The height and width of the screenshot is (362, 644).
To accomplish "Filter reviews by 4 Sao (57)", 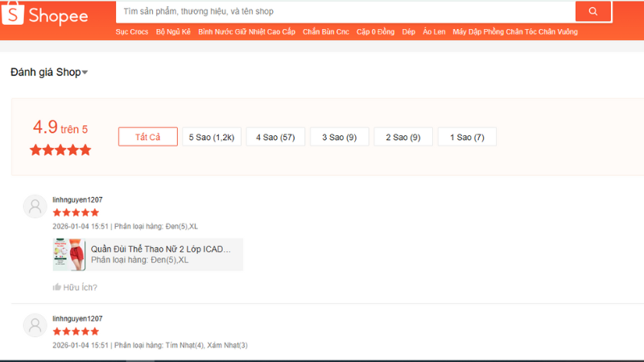I will (x=275, y=137).
